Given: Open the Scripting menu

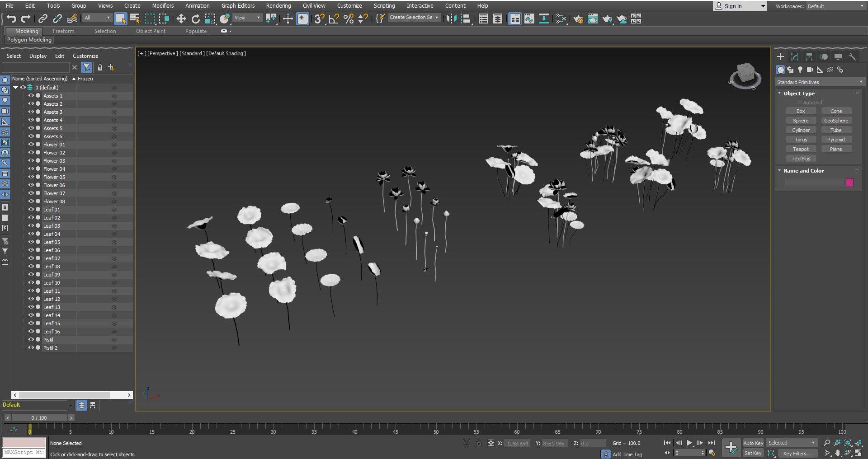Looking at the screenshot, I should coord(384,6).
